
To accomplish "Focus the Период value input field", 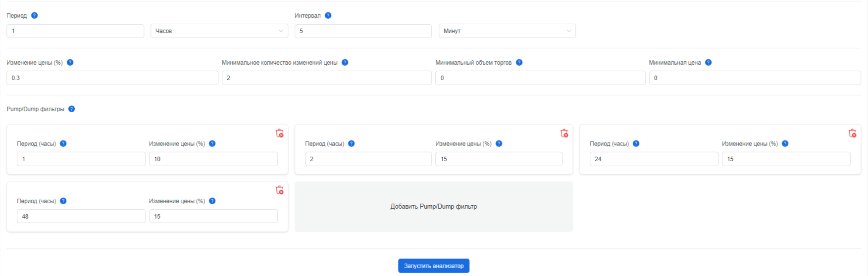I will 75,31.
